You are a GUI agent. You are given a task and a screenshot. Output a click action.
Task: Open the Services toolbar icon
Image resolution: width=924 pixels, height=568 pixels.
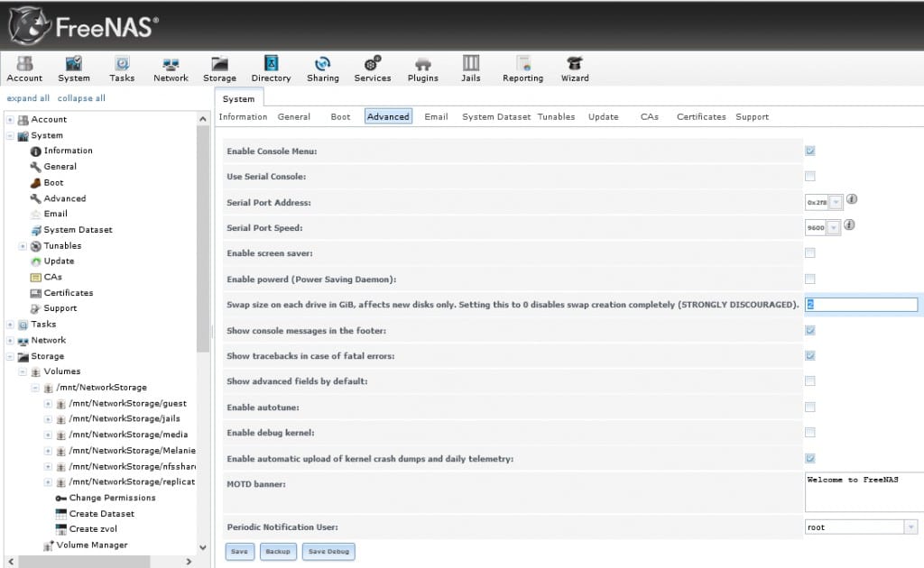tap(373, 69)
